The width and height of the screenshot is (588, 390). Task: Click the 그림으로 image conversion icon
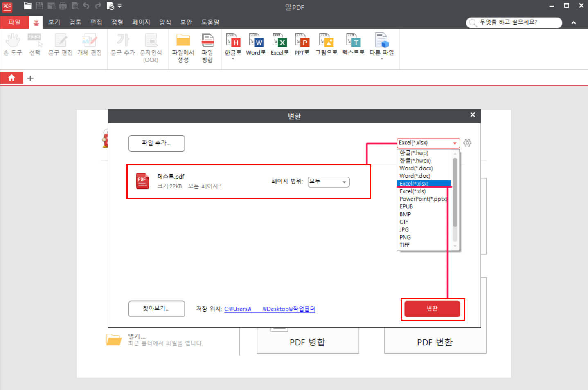(326, 44)
